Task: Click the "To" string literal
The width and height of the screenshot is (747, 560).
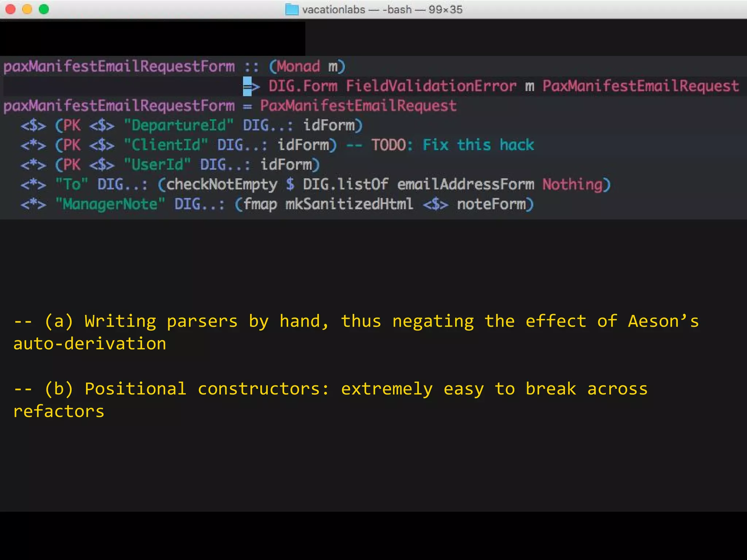Action: tap(72, 184)
